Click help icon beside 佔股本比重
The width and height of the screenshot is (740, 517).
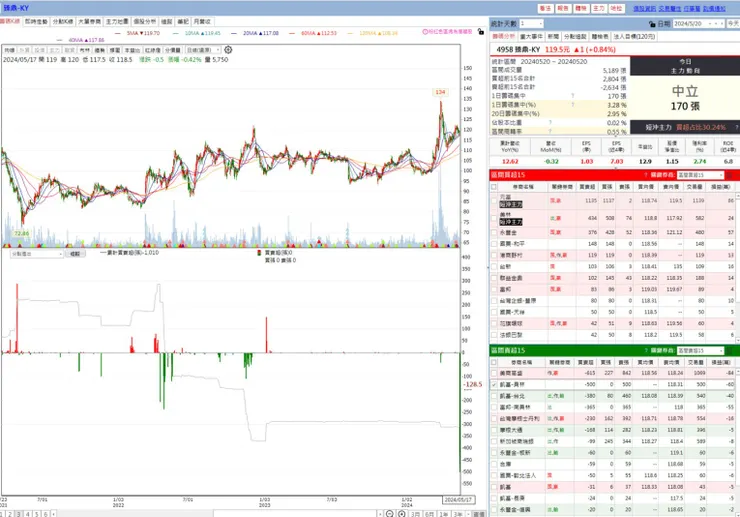[550, 123]
